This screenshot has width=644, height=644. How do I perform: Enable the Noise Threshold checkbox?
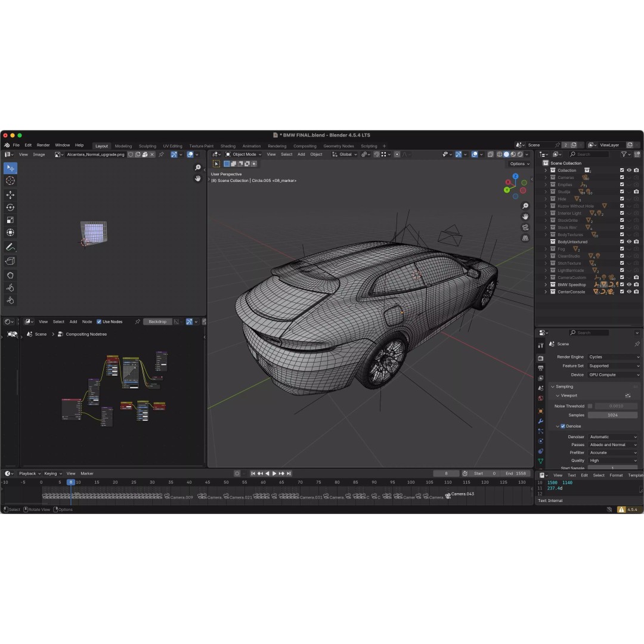tap(590, 406)
